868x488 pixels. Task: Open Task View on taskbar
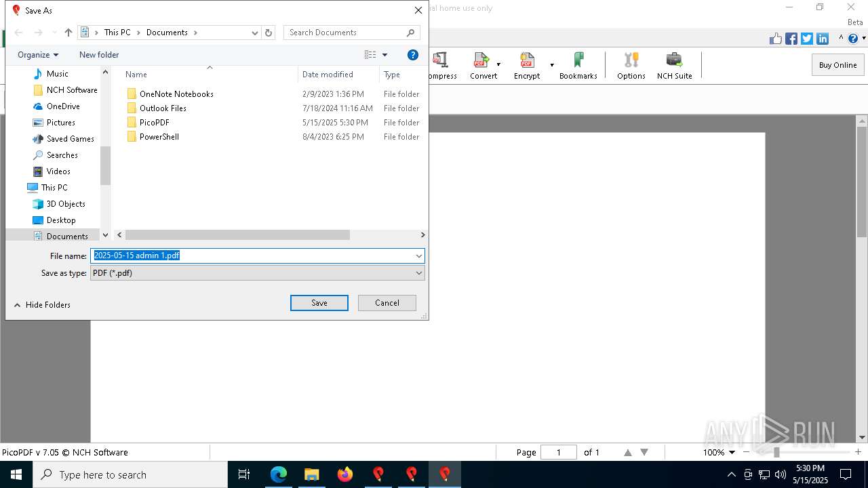coord(244,474)
